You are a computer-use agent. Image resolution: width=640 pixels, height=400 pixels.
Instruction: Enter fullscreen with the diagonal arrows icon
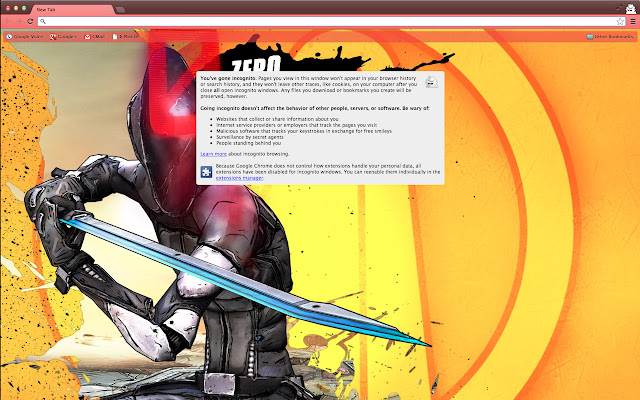tap(619, 7)
